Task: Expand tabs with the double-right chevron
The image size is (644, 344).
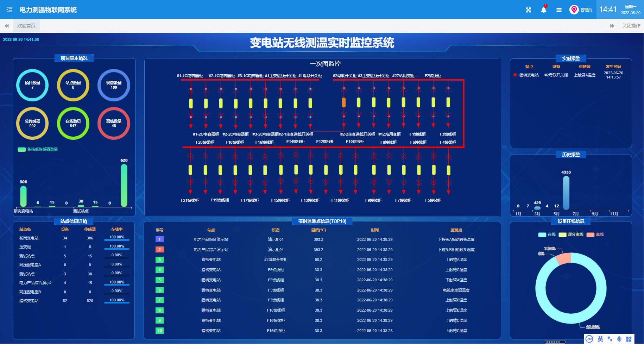Action: [611, 25]
